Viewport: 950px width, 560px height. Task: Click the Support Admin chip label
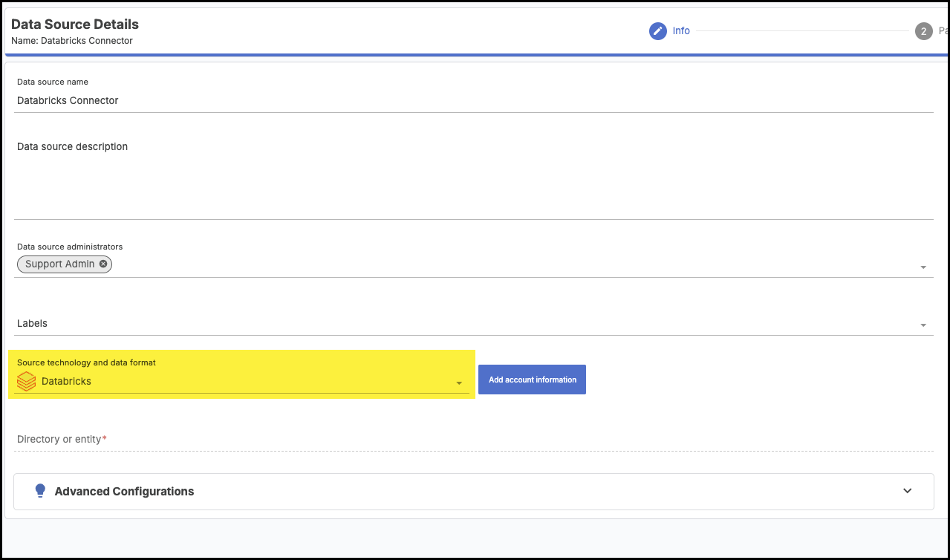(59, 264)
